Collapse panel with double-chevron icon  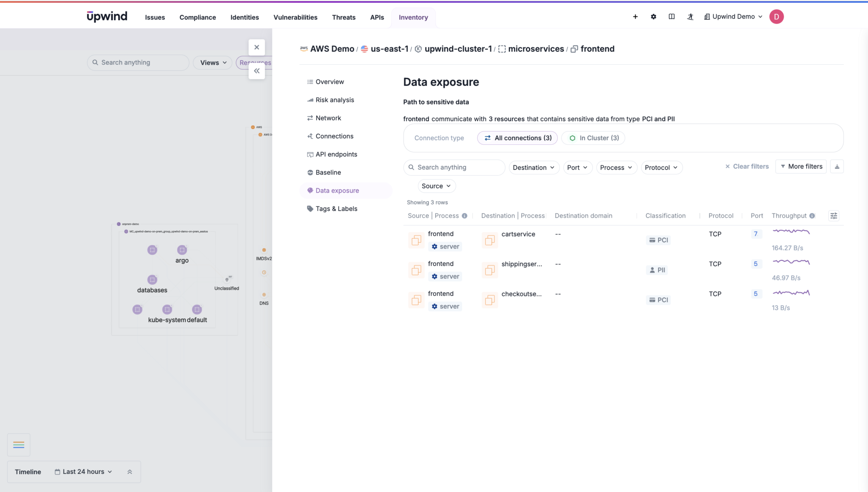pos(256,71)
